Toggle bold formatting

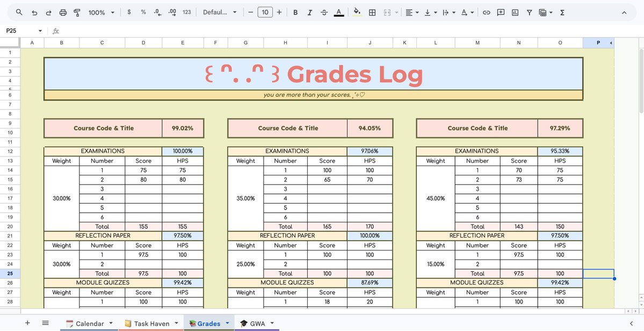coord(295,12)
